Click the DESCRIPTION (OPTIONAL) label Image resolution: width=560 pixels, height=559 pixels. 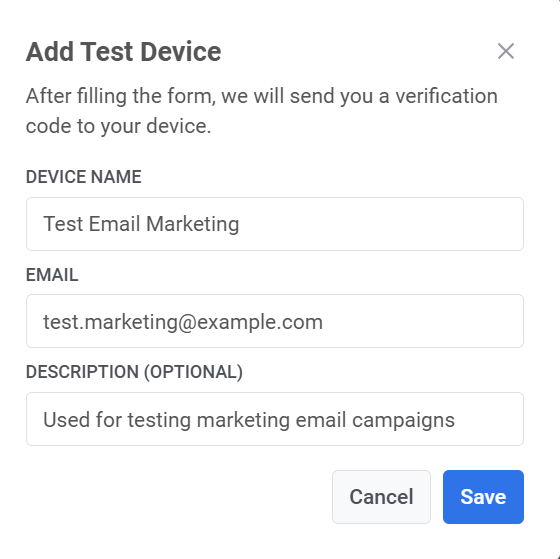tap(134, 372)
